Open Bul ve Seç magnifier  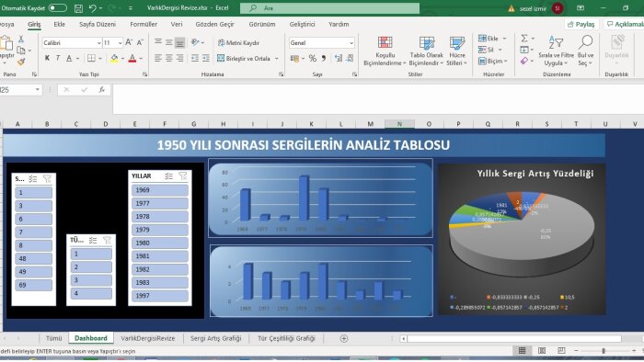coord(585,51)
